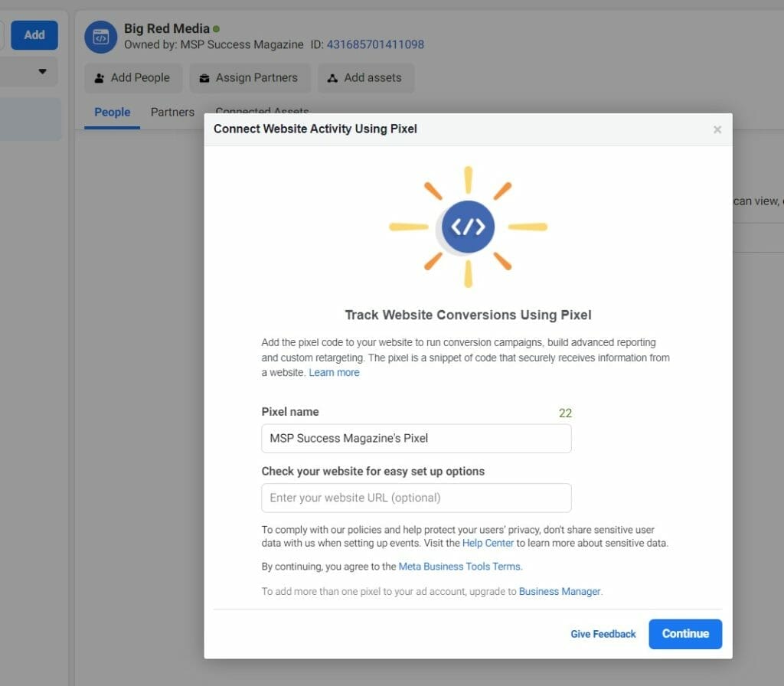Open the Give Feedback link

603,634
